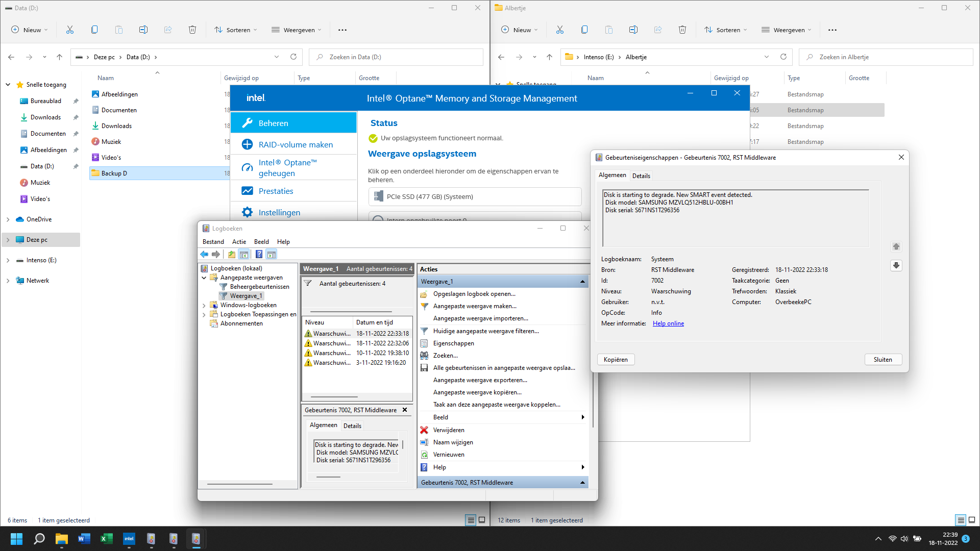Toggle the console tree visibility toolbar button
Screen dimensions: 980x551
click(x=244, y=254)
